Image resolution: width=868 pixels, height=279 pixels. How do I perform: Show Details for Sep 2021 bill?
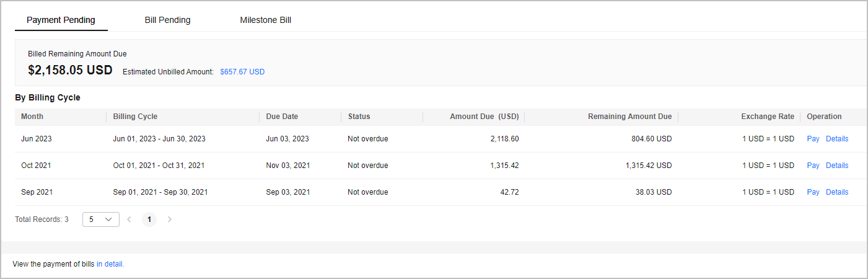click(837, 192)
